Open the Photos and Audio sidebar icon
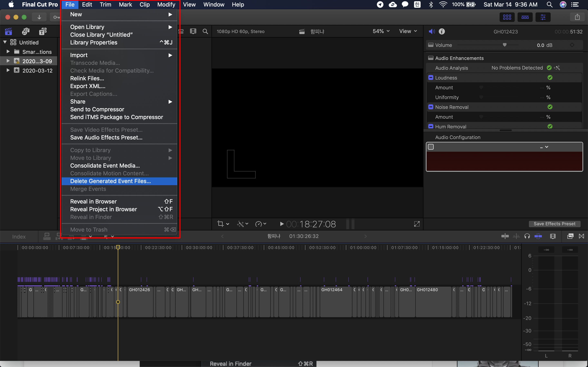Image resolution: width=588 pixels, height=367 pixels. click(x=26, y=31)
